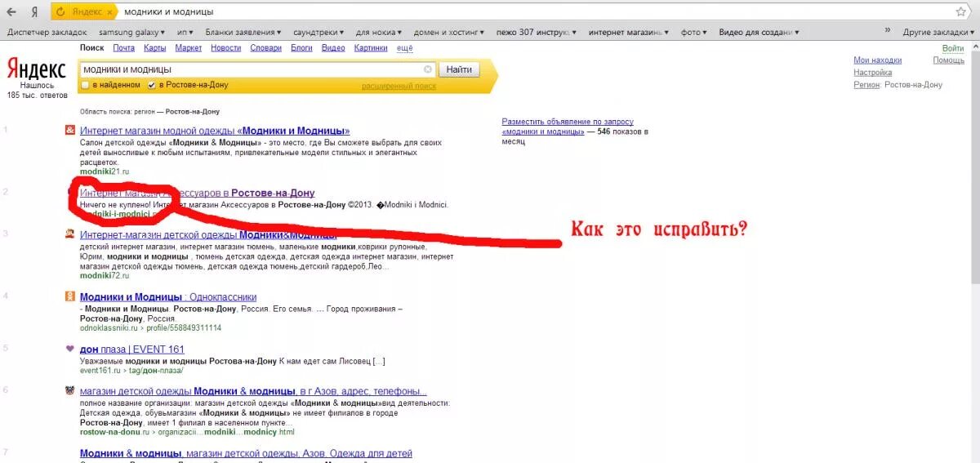This screenshot has width=980, height=463.
Task: Open the 'интернет магазин' bookmarks folder
Action: click(x=630, y=33)
